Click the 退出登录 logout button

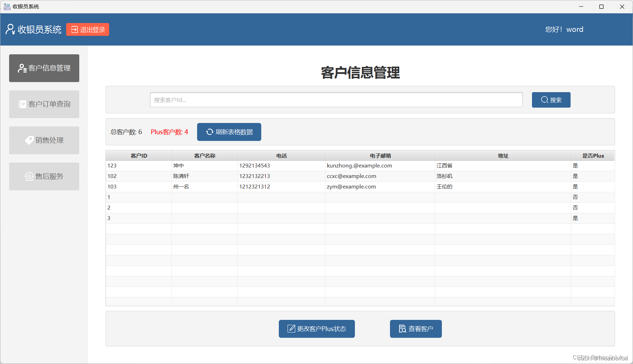point(88,29)
